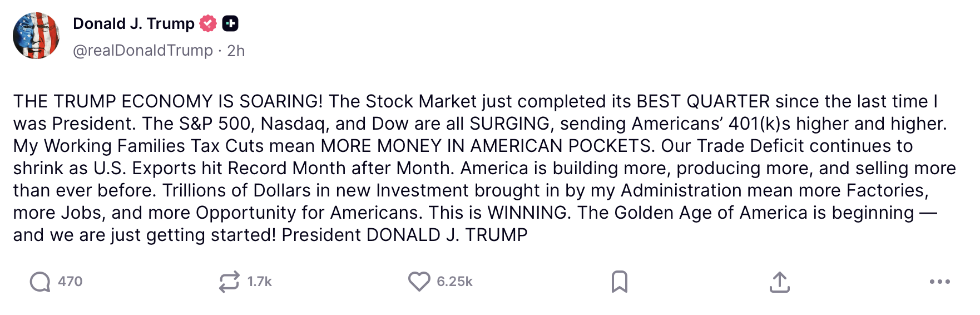980x315 pixels.
Task: Open the three-dot more options menu
Action: [940, 282]
